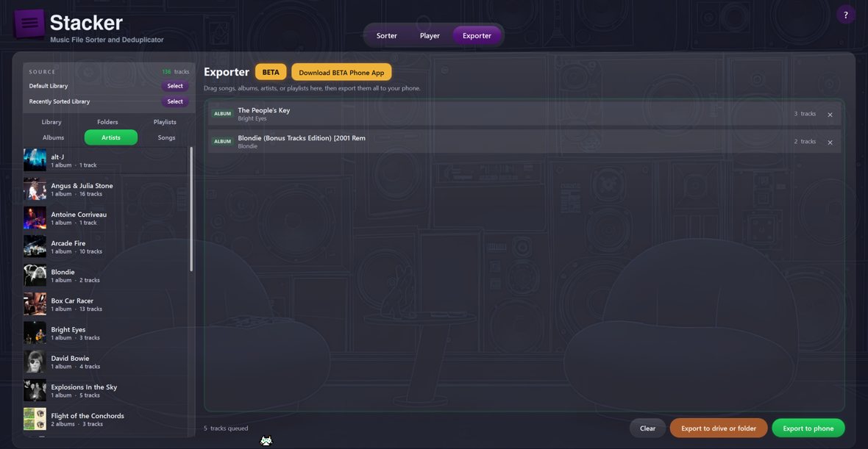Click the ALBUM tag on Blondie row
This screenshot has width=868, height=449.
223,142
